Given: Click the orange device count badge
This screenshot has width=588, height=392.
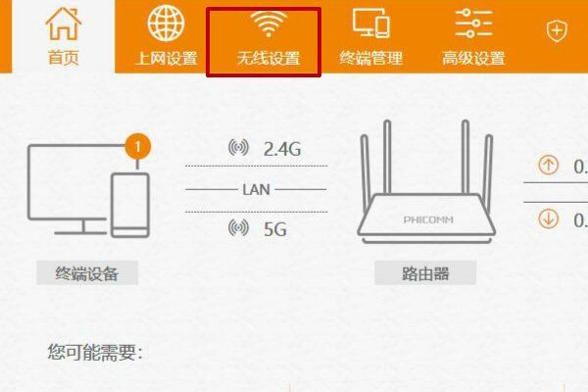Looking at the screenshot, I should click(x=137, y=146).
